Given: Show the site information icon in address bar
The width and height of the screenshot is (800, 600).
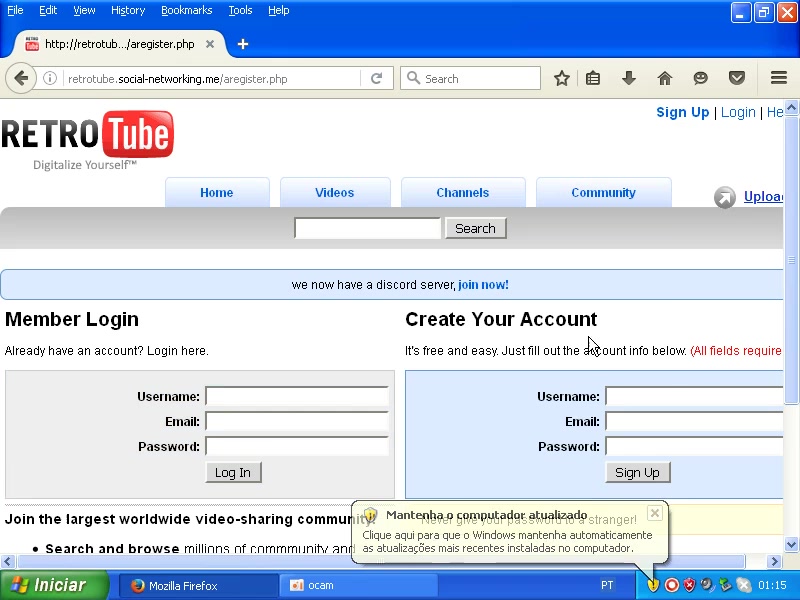Looking at the screenshot, I should pos(50,78).
